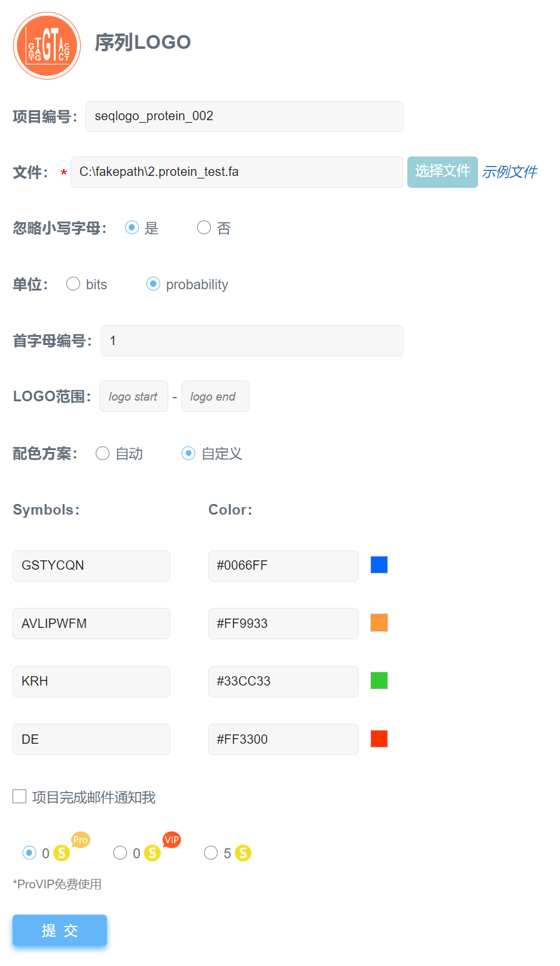Viewport: 560px width, 966px height.
Task: Open the 示例文件 link
Action: [509, 172]
